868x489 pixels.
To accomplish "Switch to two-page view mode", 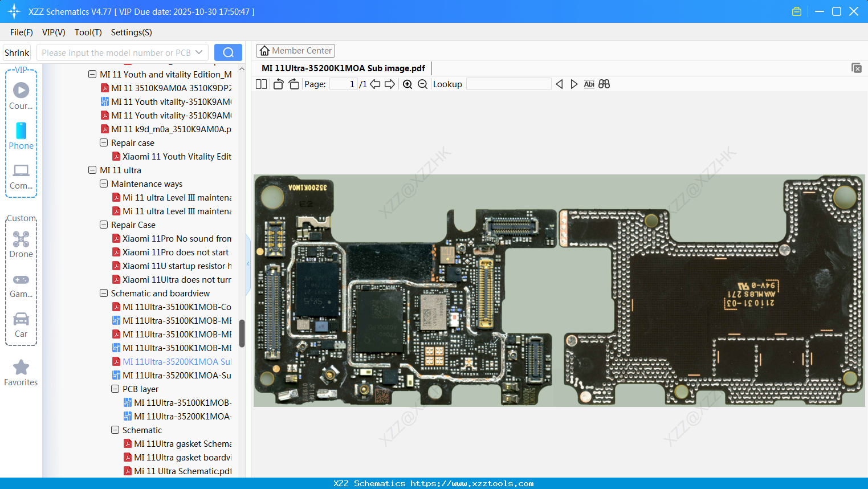I will coord(260,84).
